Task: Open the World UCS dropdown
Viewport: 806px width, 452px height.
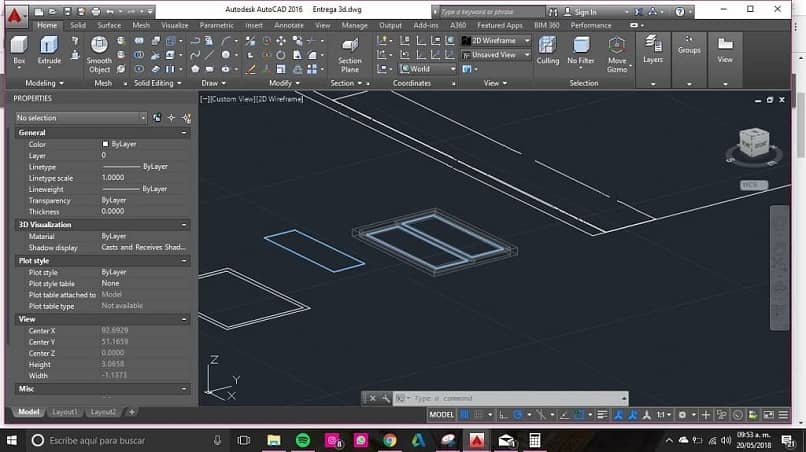Action: coord(428,69)
